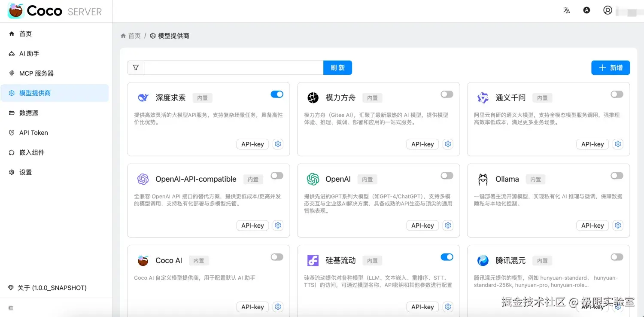
Task: Click API-key button for Coco AI
Action: [x=252, y=307]
